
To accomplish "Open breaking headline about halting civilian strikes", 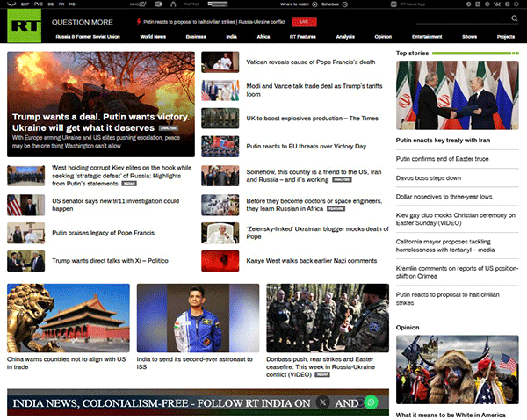I will [x=214, y=22].
